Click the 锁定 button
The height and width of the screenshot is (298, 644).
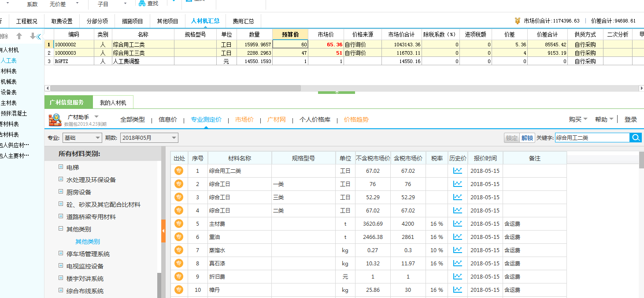[512, 138]
